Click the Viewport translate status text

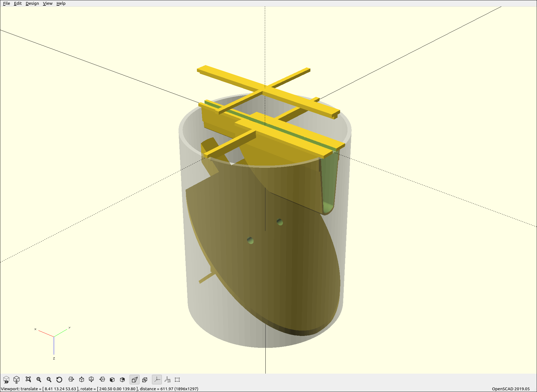[x=100, y=389]
